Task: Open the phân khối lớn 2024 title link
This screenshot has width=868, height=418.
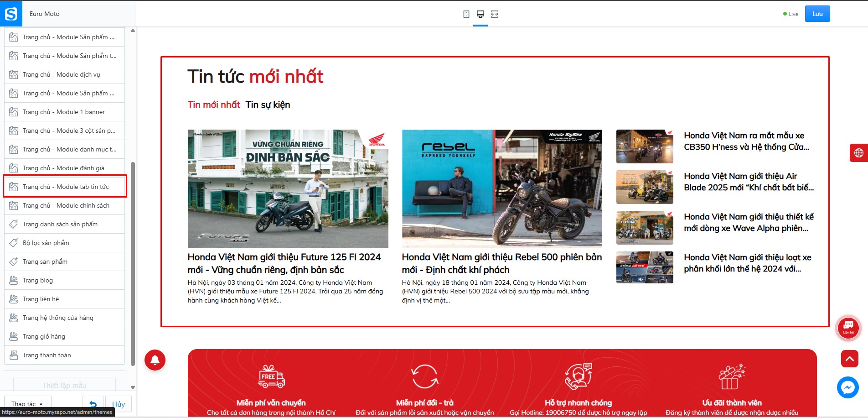Action: coord(748,263)
